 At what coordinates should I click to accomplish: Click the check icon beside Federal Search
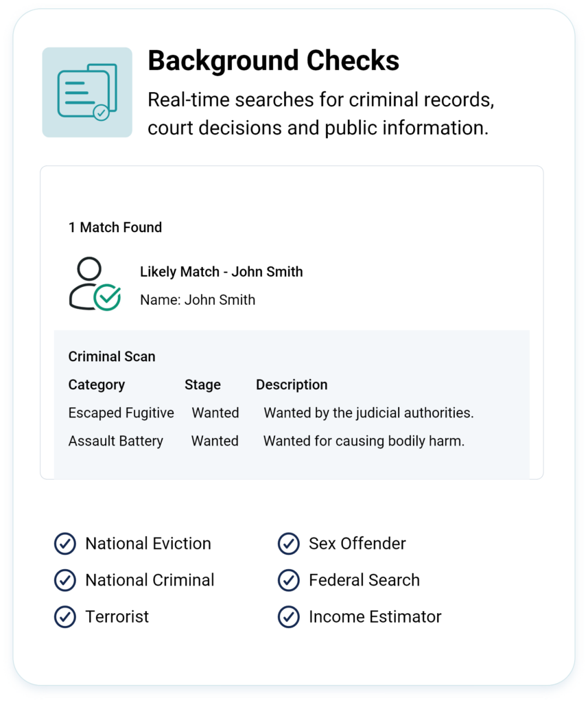[x=289, y=580]
